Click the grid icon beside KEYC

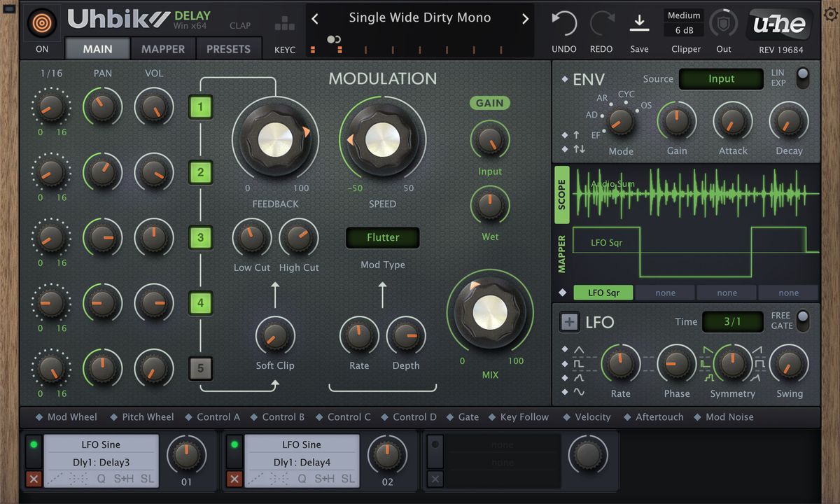click(x=285, y=24)
